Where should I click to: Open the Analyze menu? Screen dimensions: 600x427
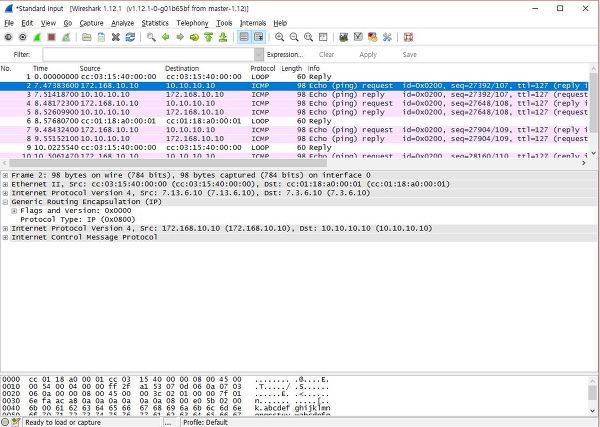[122, 23]
